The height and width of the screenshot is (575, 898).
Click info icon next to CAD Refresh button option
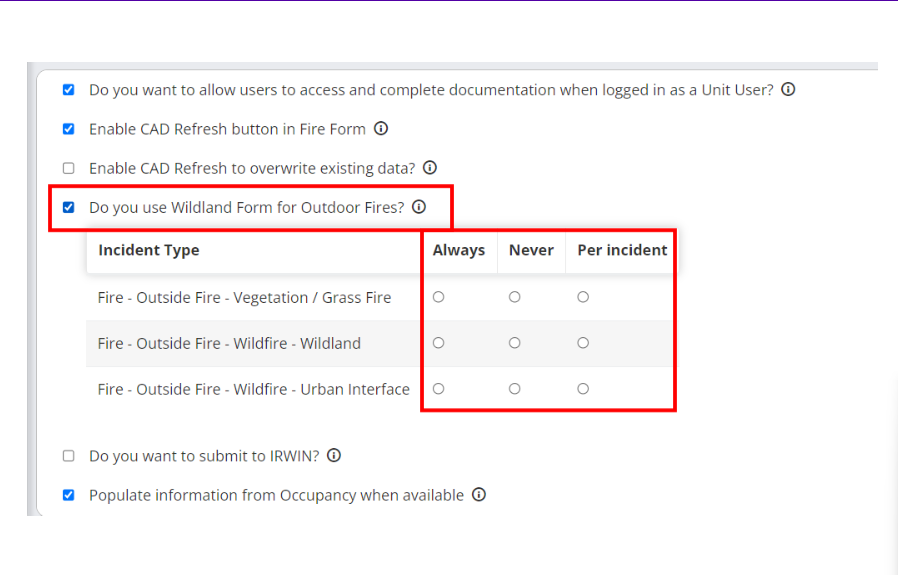coord(381,129)
